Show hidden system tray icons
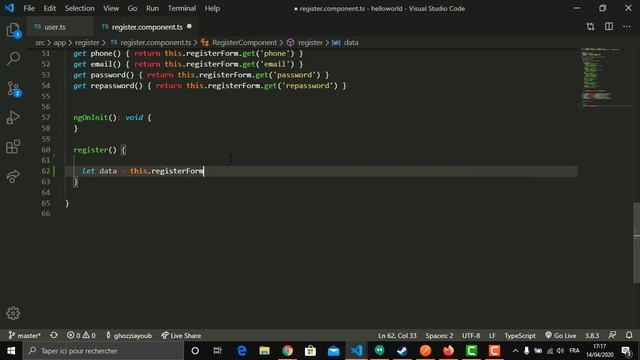Image resolution: width=640 pixels, height=360 pixels. tap(515, 351)
